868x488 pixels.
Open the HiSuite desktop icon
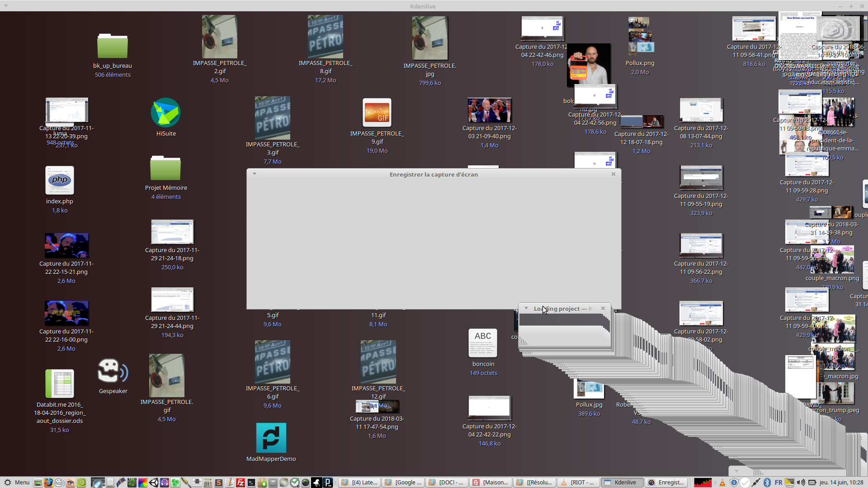(165, 113)
